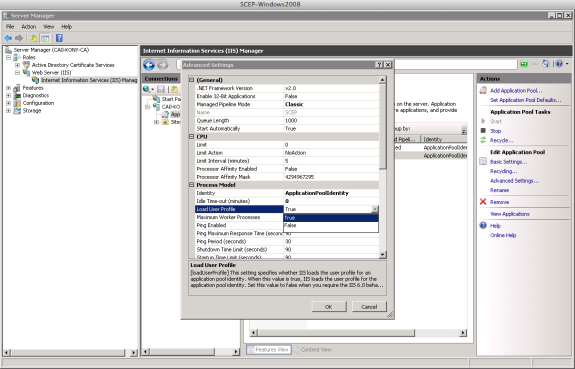
Task: Click the Server Manager back arrow toolbar icon
Action: 8,38
